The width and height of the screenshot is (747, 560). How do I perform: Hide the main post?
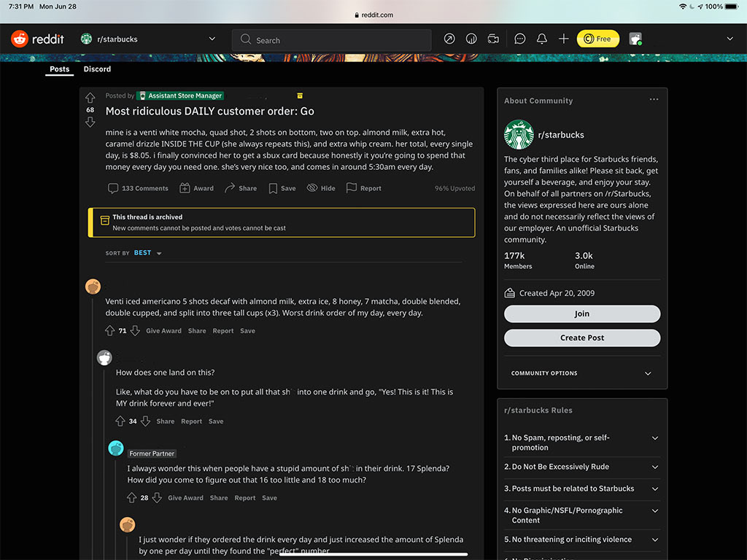click(321, 188)
